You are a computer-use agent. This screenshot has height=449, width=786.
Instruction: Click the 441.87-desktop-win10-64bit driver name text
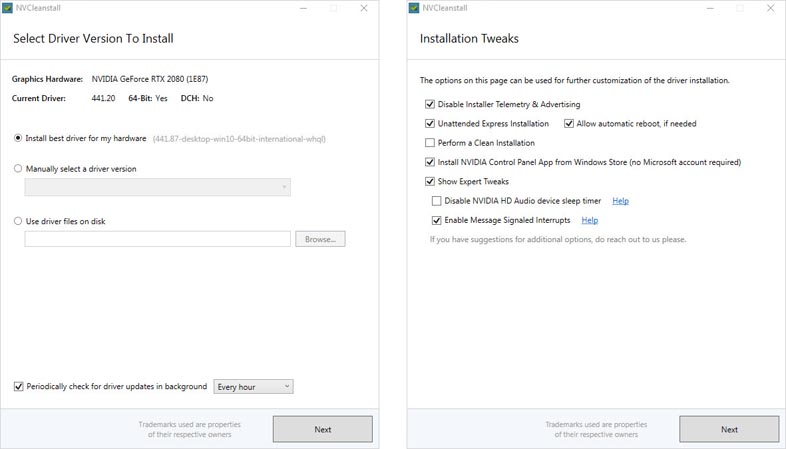click(x=239, y=139)
